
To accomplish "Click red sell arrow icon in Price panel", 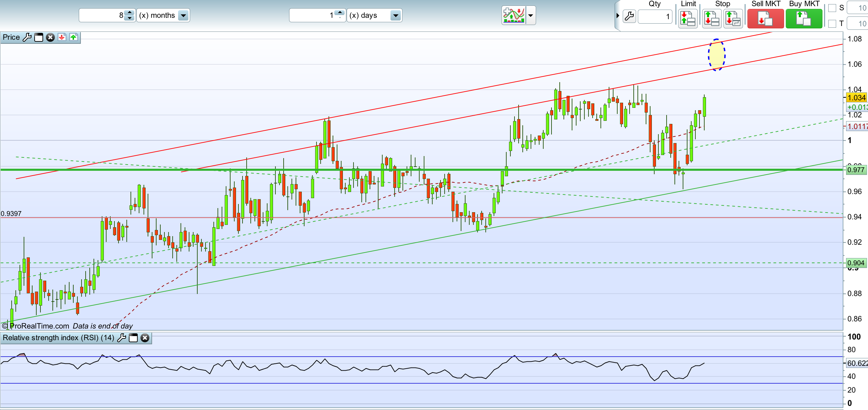I will click(x=62, y=37).
